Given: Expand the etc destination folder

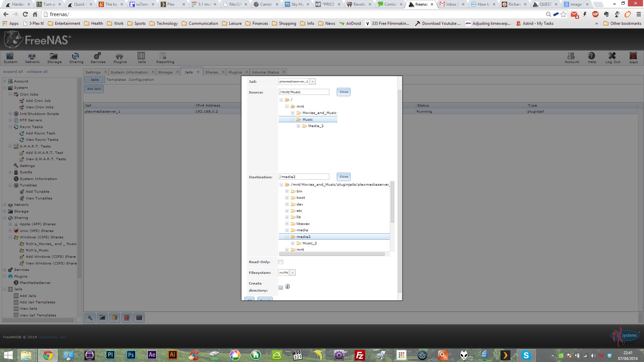Looking at the screenshot, I should [287, 211].
